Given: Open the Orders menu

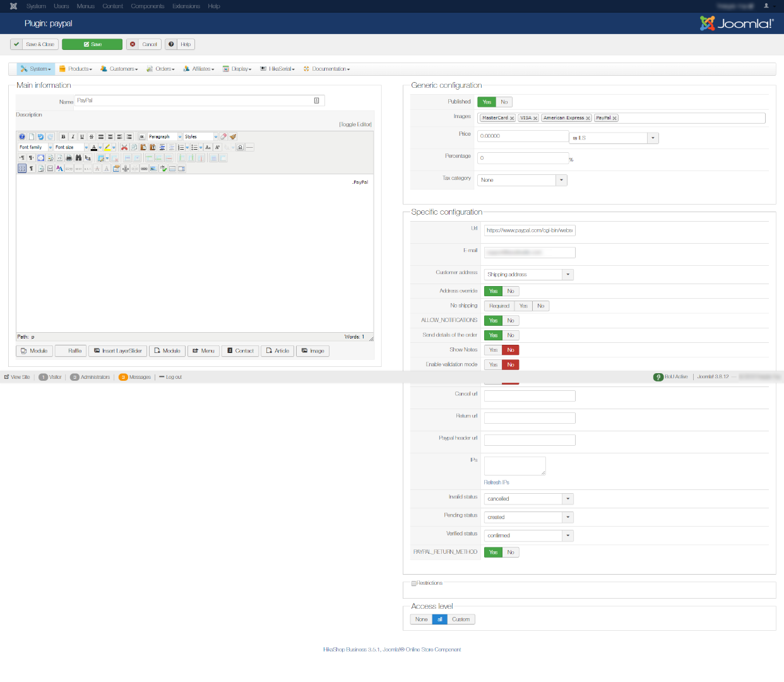Looking at the screenshot, I should coord(161,69).
